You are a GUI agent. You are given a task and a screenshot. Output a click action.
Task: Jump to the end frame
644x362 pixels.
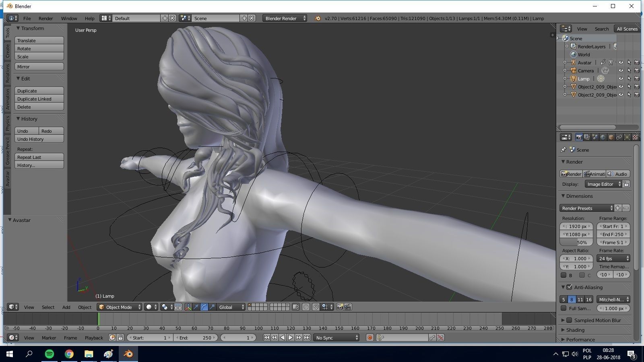[307, 337]
